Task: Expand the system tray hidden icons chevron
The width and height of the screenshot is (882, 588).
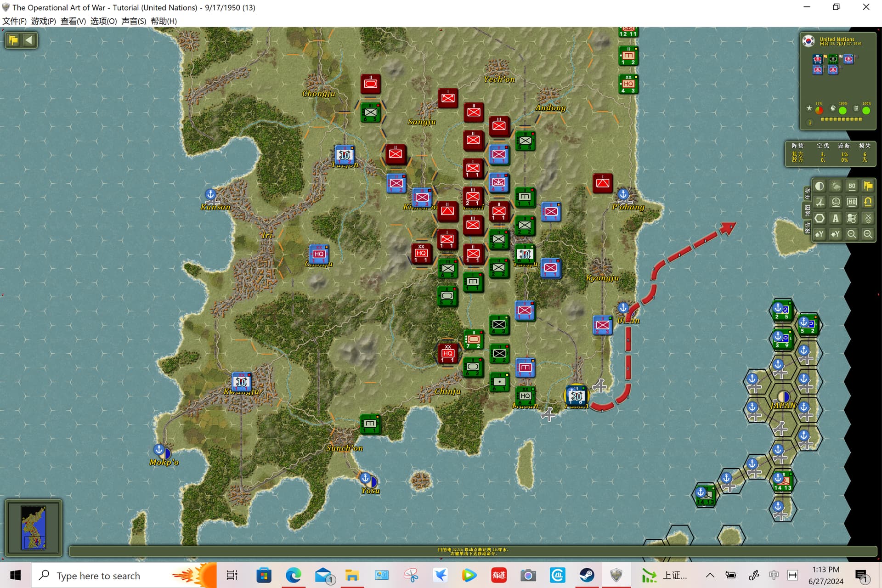Action: pyautogui.click(x=710, y=575)
